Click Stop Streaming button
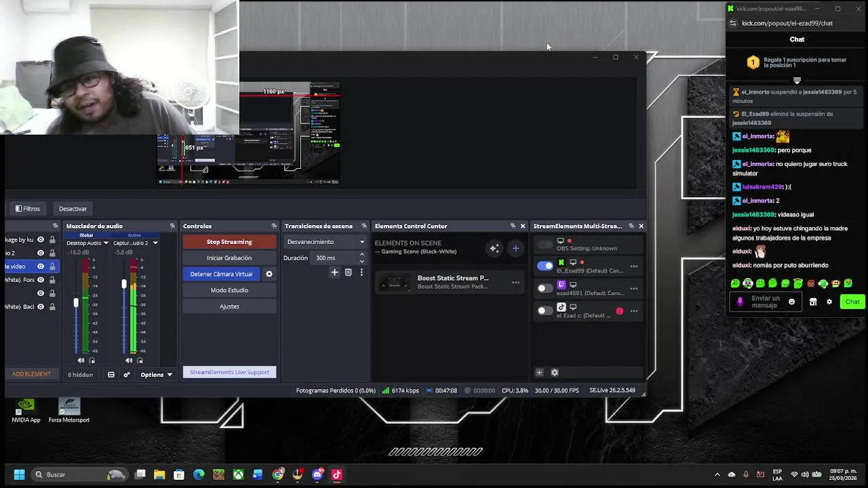This screenshot has height=488, width=868. (229, 242)
